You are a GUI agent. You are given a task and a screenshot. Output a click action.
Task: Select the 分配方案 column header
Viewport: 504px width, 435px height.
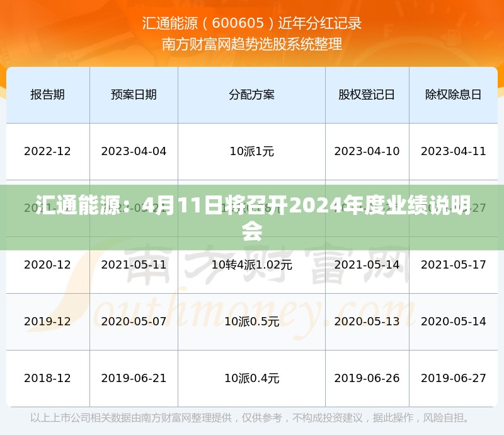tap(251, 95)
